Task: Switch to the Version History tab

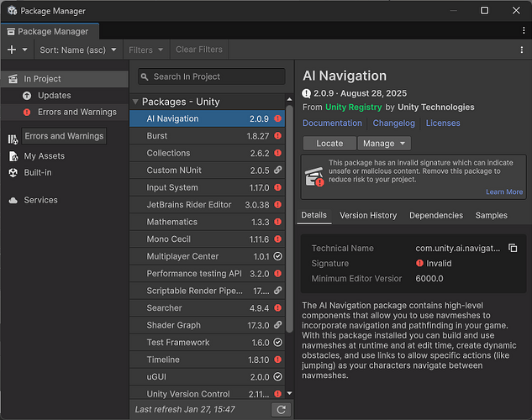Action: [368, 215]
